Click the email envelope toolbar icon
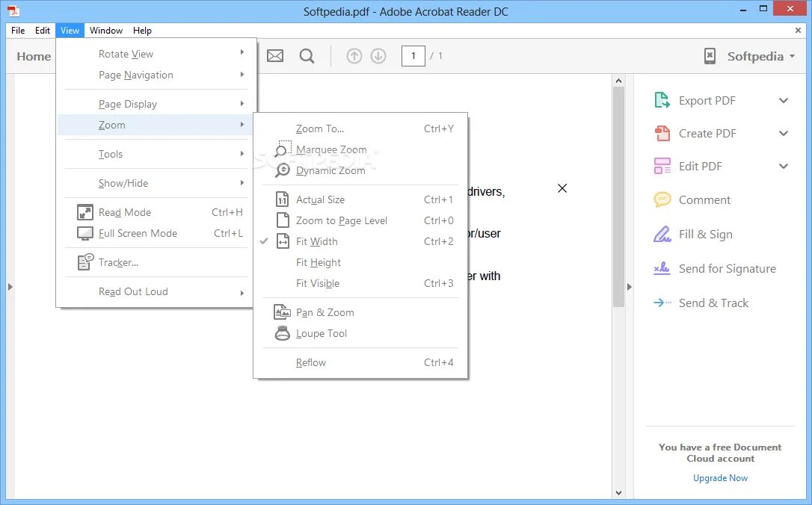The width and height of the screenshot is (812, 505). pyautogui.click(x=275, y=55)
